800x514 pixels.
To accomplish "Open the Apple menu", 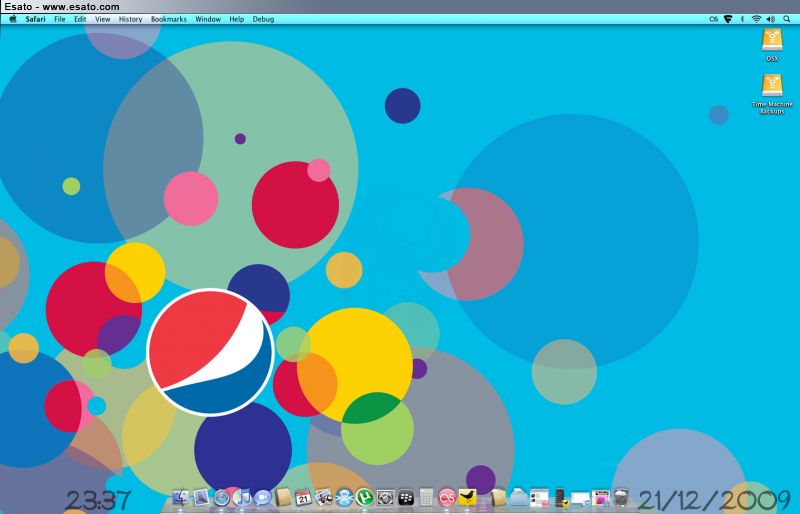I will [x=13, y=19].
